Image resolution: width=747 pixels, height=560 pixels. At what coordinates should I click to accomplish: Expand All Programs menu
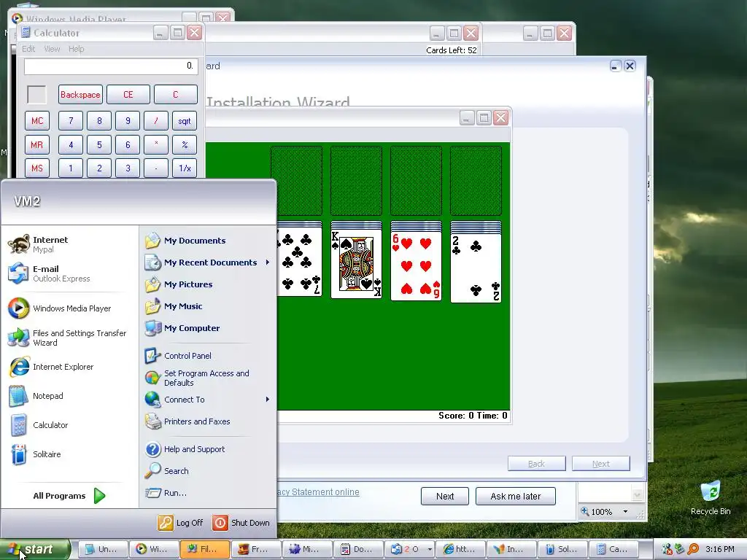pos(69,496)
